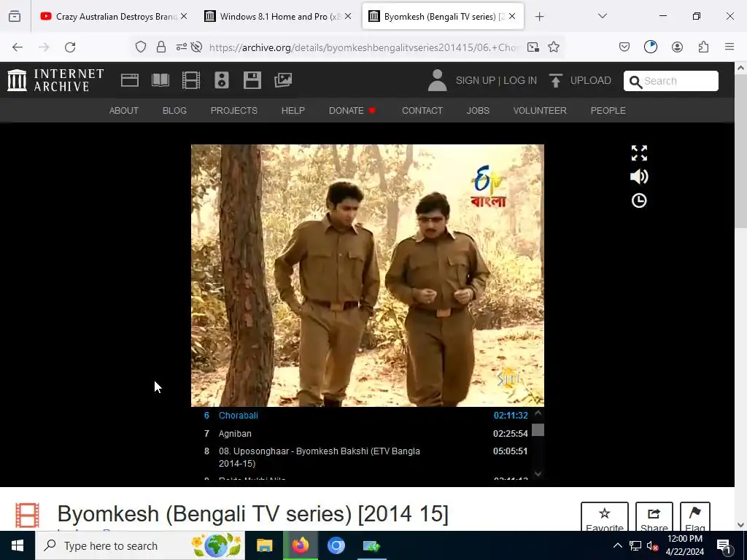Image resolution: width=747 pixels, height=560 pixels.
Task: Open the VOLUNTEER menu item
Action: tap(540, 111)
